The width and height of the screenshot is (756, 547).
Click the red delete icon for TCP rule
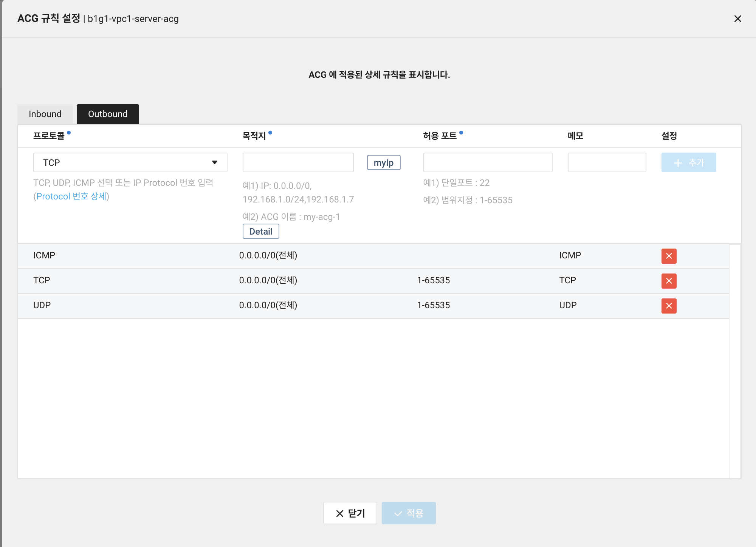669,281
